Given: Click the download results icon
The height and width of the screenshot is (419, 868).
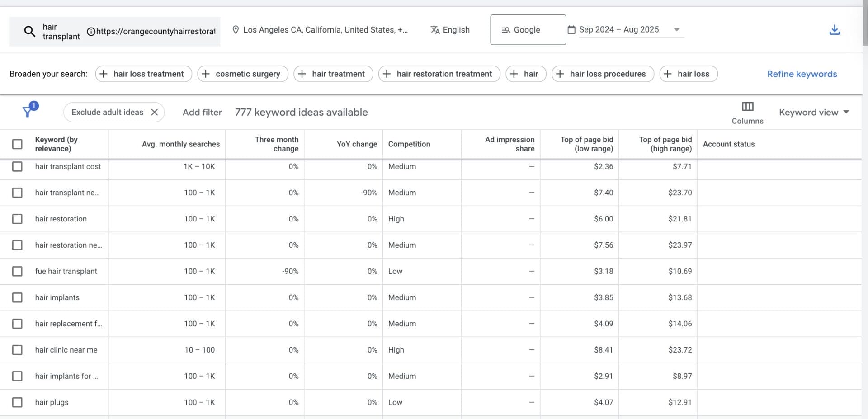Looking at the screenshot, I should (834, 29).
